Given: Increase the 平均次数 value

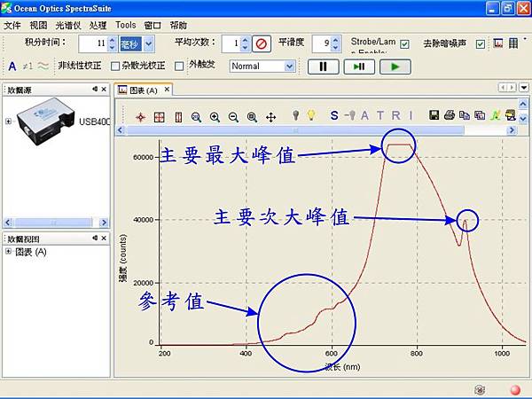Looking at the screenshot, I should 245,40.
